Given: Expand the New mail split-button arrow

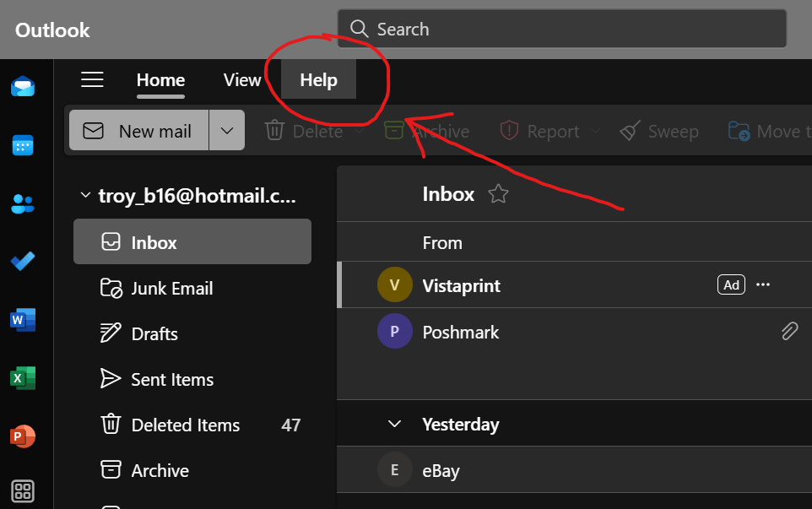Looking at the screenshot, I should [226, 130].
